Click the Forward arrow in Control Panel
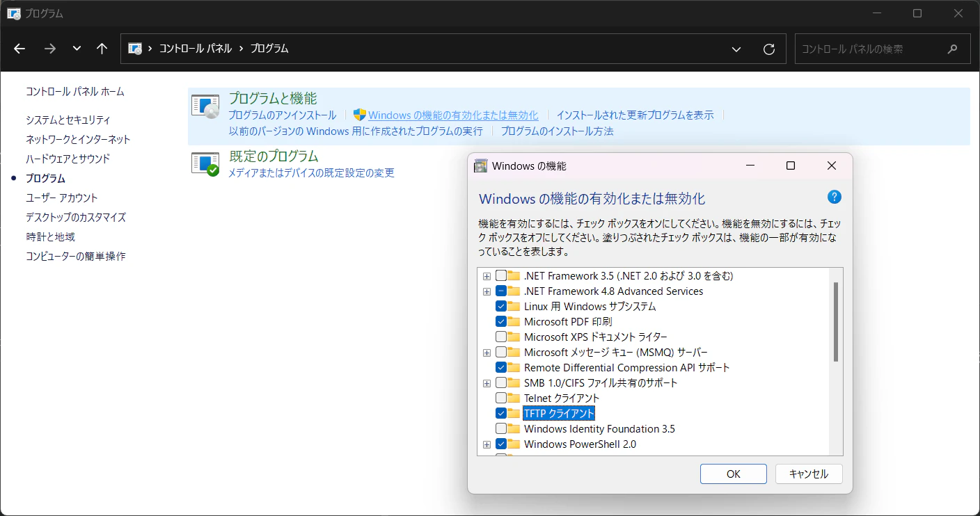This screenshot has height=516, width=980. [49, 49]
